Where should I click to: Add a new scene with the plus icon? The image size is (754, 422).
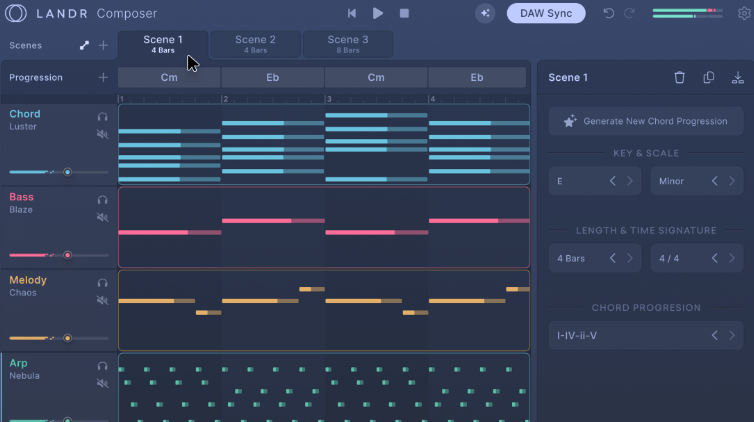click(103, 45)
